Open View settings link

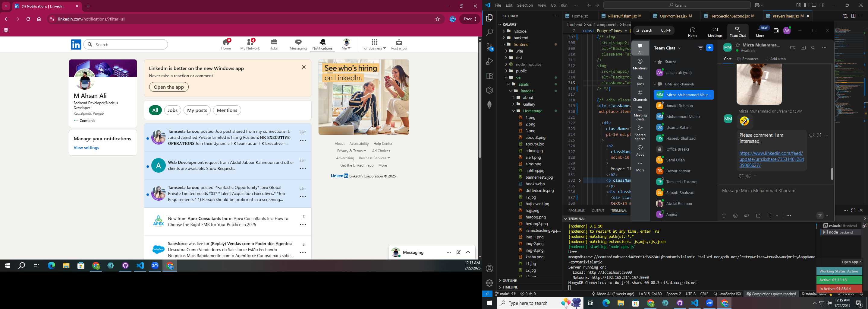(x=86, y=148)
